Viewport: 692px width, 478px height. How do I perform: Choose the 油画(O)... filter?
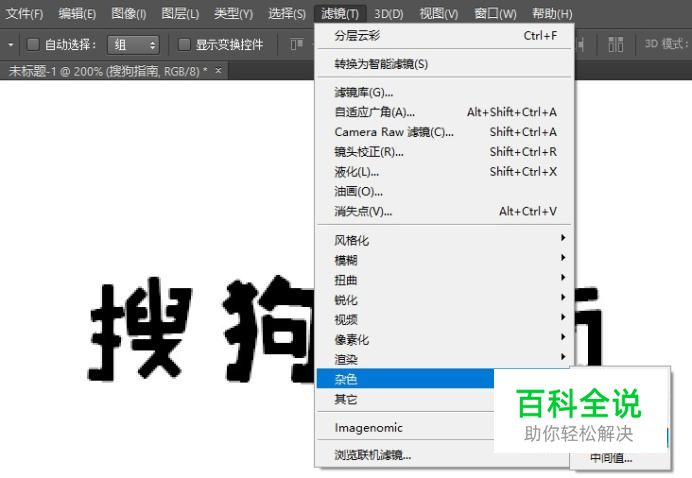(445, 192)
